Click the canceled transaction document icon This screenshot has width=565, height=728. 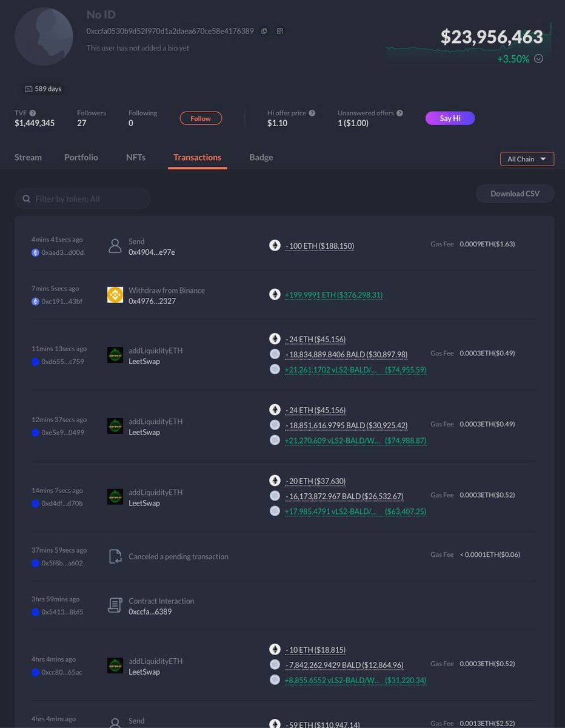coord(115,556)
